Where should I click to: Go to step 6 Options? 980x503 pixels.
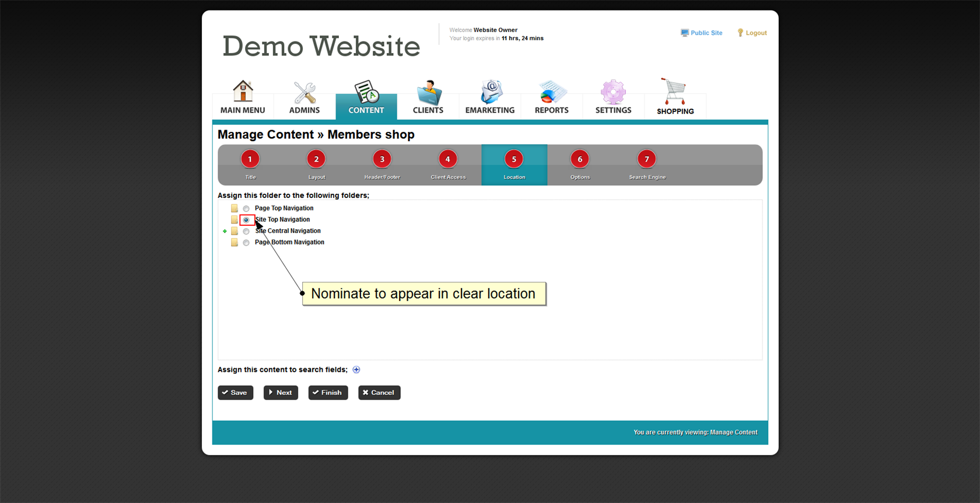tap(580, 159)
